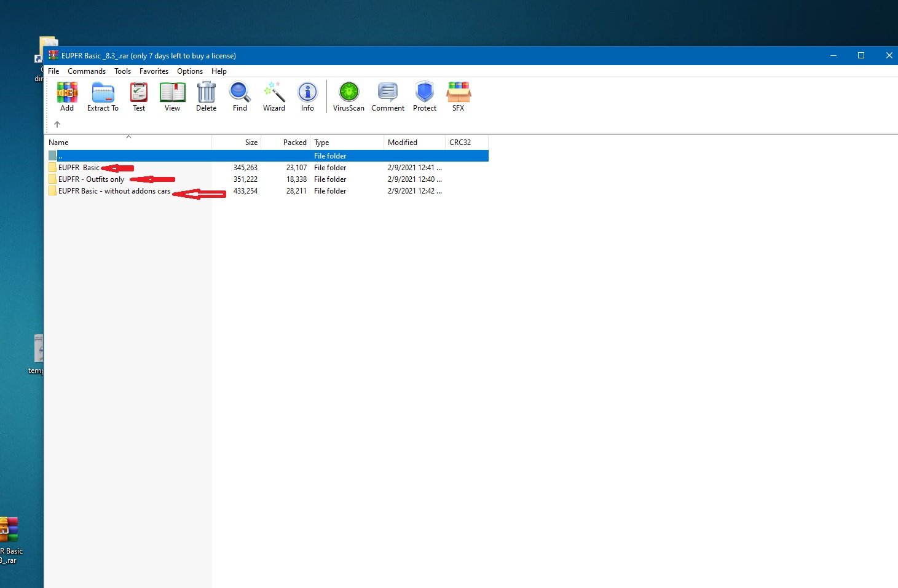898x588 pixels.
Task: Open the Commands menu
Action: pos(87,71)
